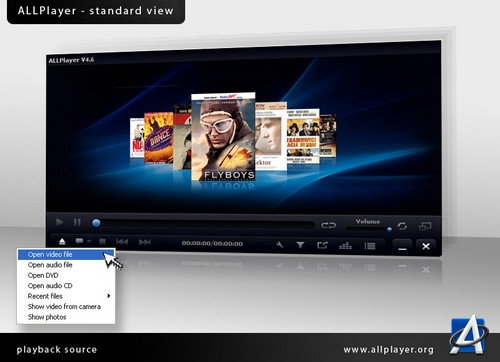Click the eject/open source icon

point(62,242)
